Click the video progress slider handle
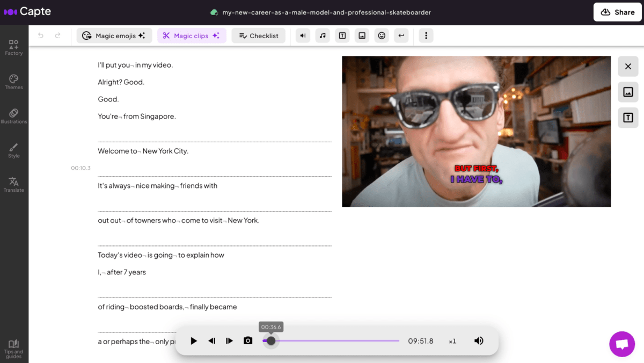 [x=271, y=340]
